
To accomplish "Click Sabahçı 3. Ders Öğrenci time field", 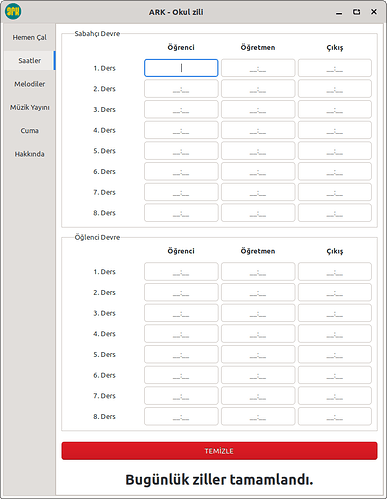I will (181, 109).
